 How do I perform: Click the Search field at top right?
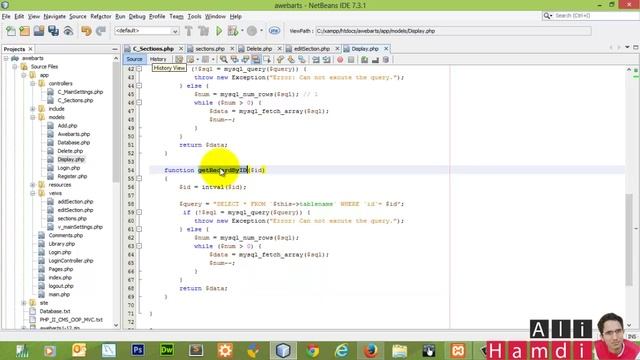point(590,16)
